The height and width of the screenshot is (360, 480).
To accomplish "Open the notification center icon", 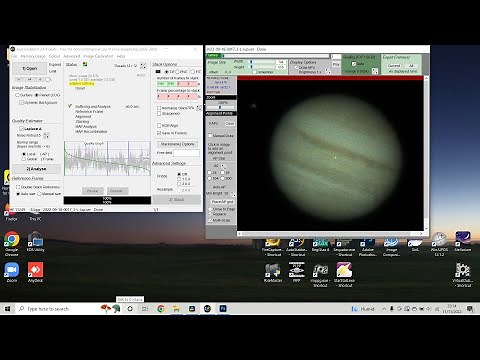I will tap(470, 309).
